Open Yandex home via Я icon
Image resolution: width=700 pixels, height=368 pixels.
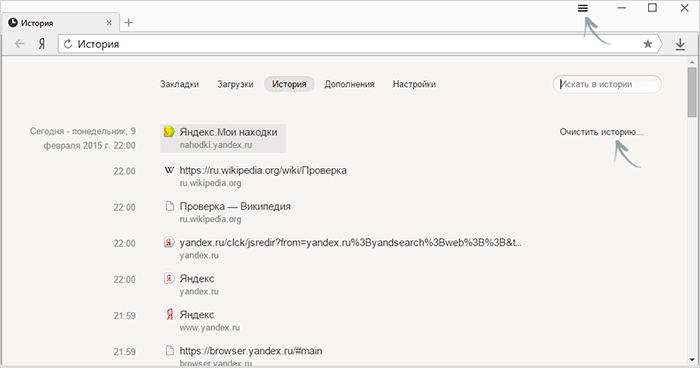(42, 44)
